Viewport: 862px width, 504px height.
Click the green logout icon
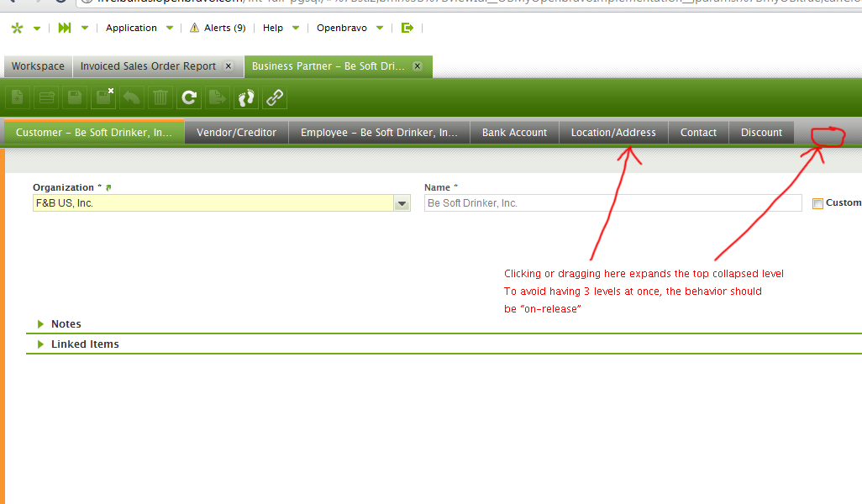(x=407, y=28)
